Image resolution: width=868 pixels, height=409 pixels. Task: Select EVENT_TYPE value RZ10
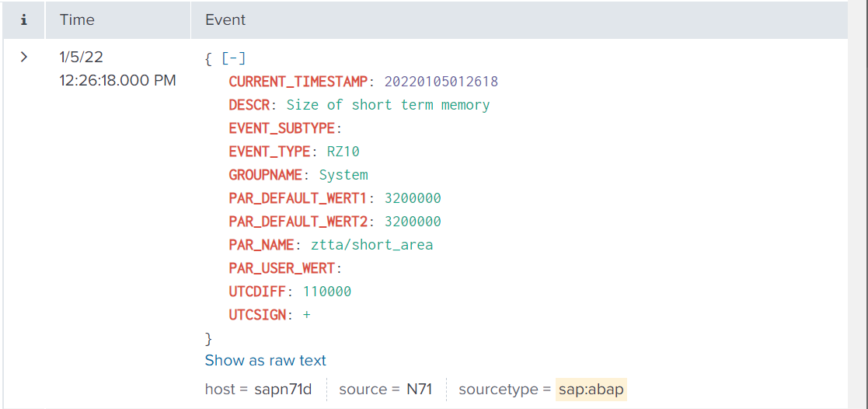pyautogui.click(x=343, y=152)
